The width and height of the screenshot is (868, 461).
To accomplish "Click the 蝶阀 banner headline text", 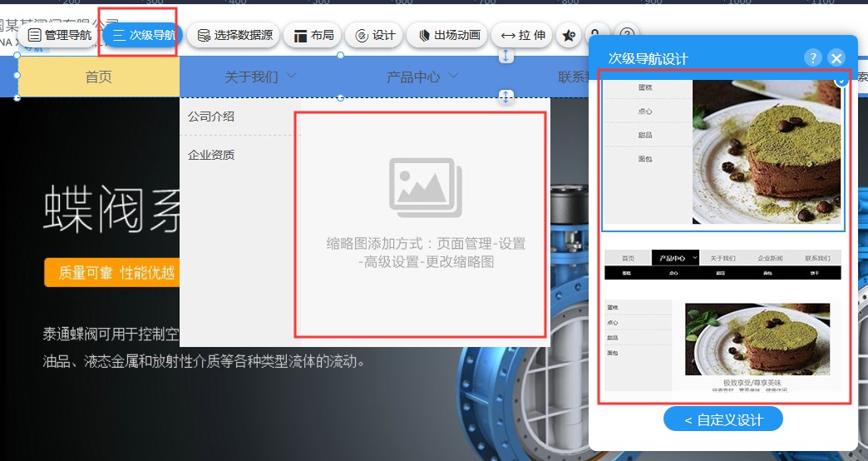I will coord(111,210).
